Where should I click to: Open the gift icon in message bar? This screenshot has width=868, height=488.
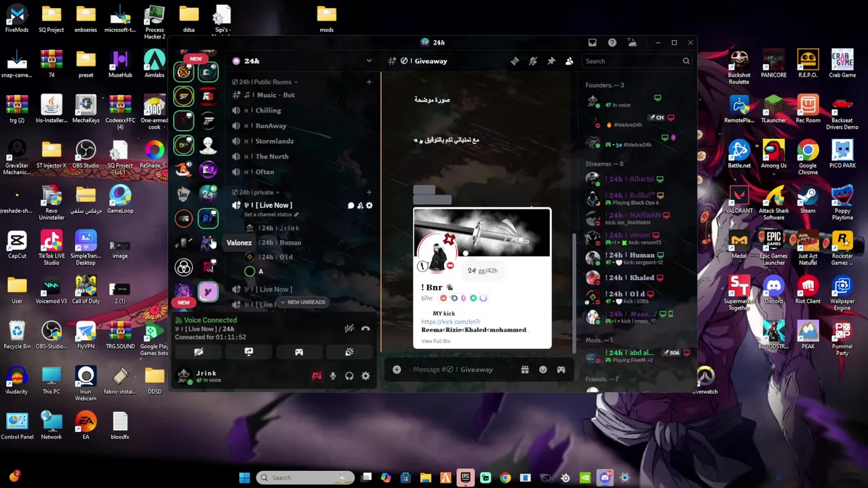point(524,369)
